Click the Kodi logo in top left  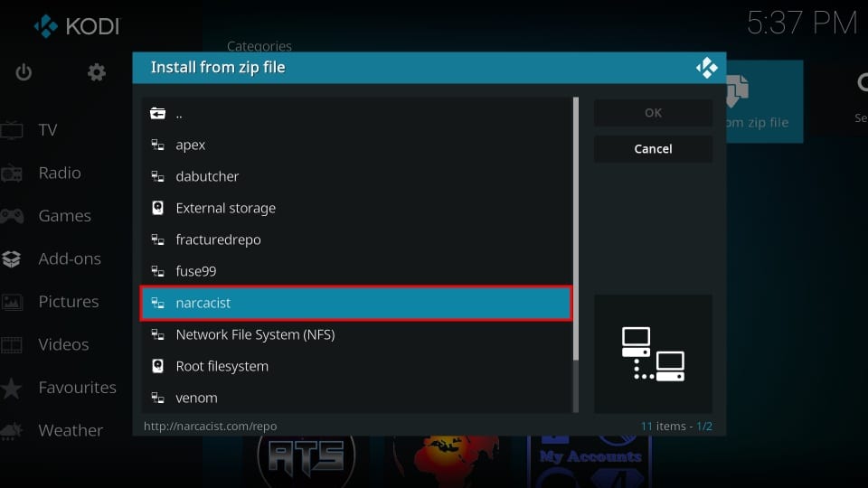76,26
